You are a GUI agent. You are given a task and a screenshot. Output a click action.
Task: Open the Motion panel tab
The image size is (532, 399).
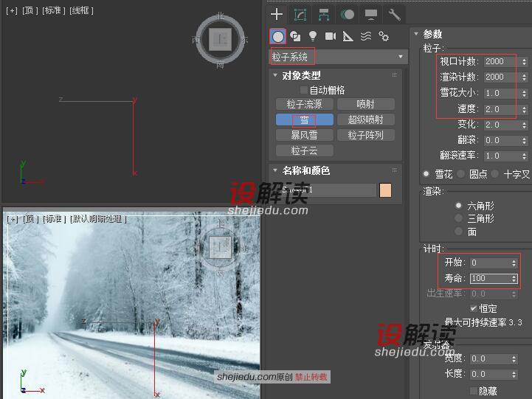tap(347, 15)
